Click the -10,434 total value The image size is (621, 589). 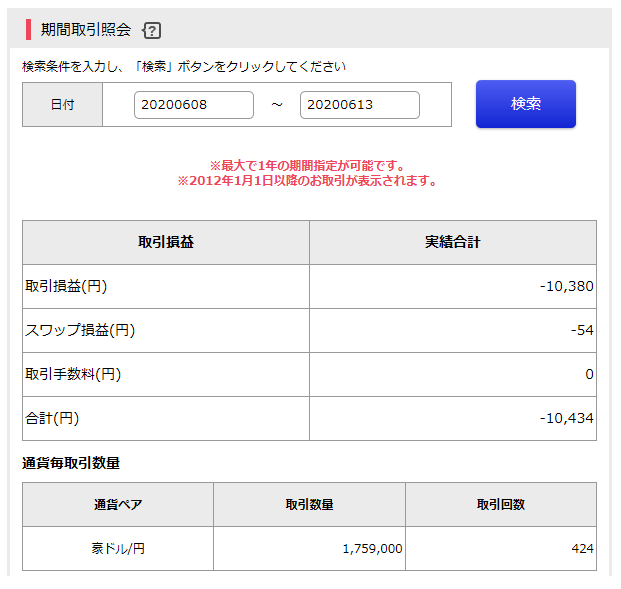566,418
